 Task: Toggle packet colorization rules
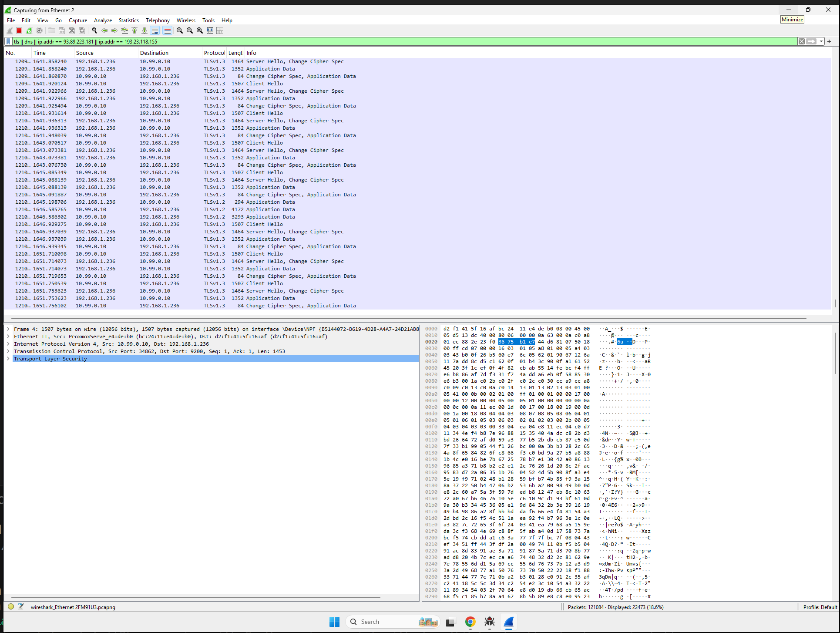168,30
